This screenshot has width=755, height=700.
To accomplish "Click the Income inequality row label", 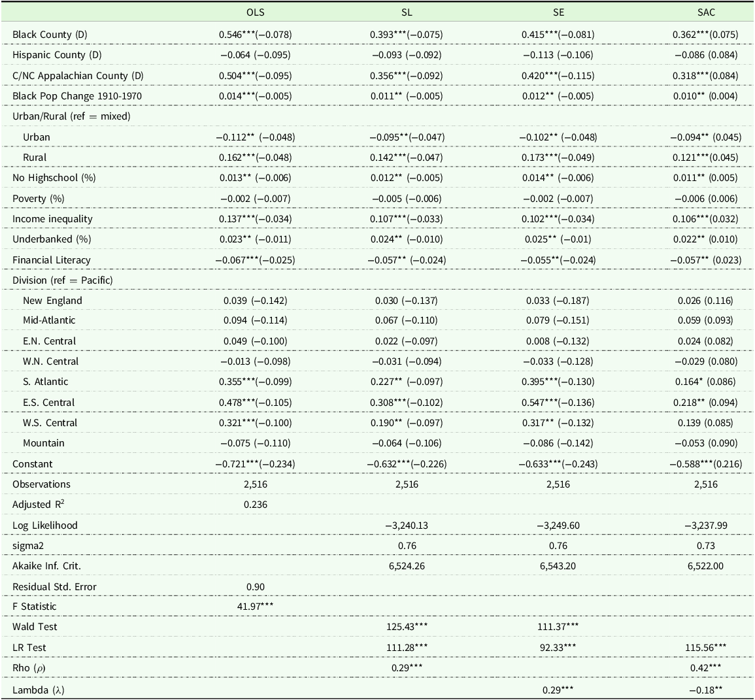I will click(52, 219).
